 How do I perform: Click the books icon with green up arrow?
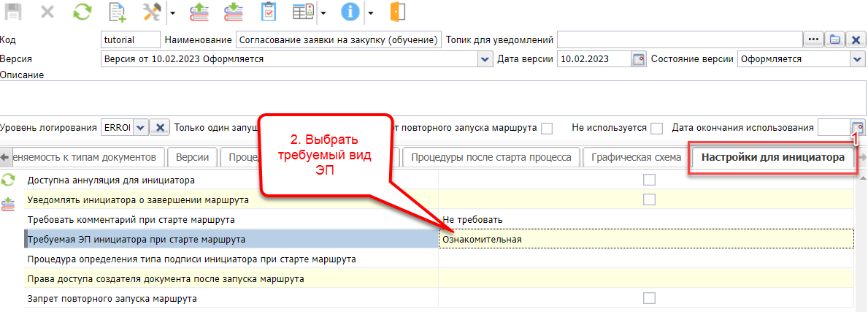(199, 12)
